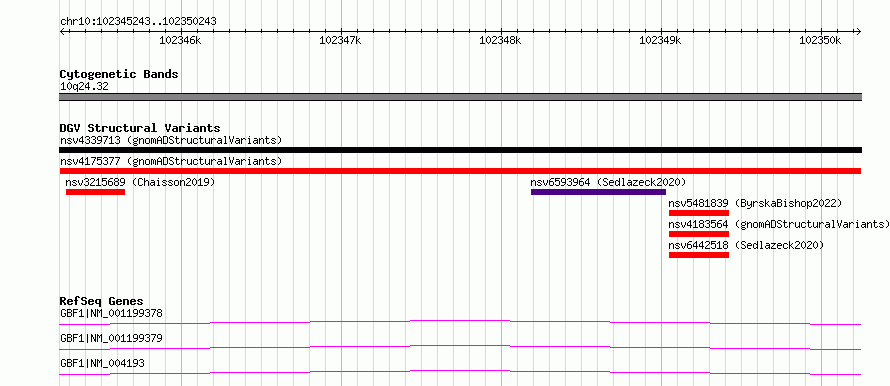Click the nsv4339713 gnomAD variant label

pyautogui.click(x=171, y=140)
